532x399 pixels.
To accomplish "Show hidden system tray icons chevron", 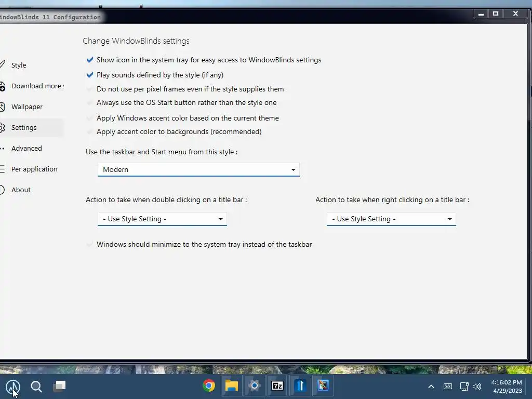I will [x=431, y=387].
